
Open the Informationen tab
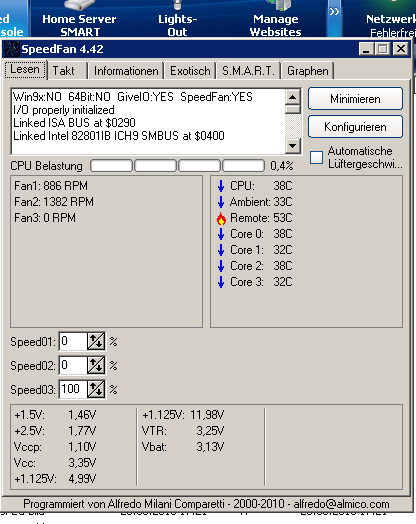[x=126, y=71]
